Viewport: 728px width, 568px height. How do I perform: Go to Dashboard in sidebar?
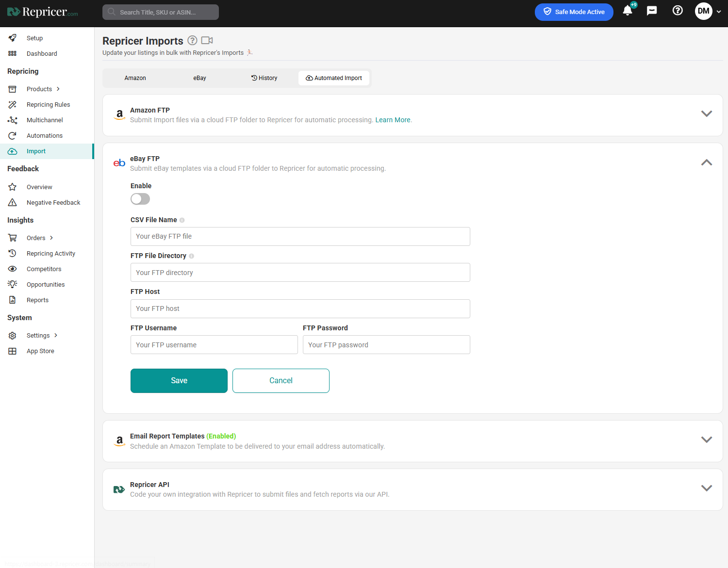click(42, 54)
